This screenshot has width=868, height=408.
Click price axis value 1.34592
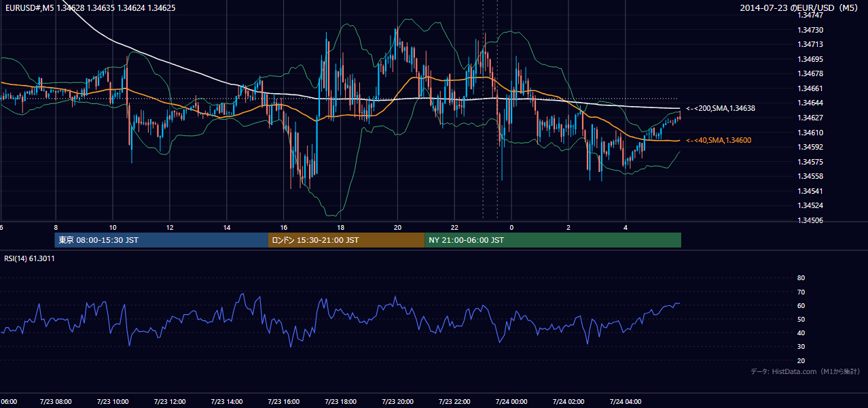pos(810,147)
